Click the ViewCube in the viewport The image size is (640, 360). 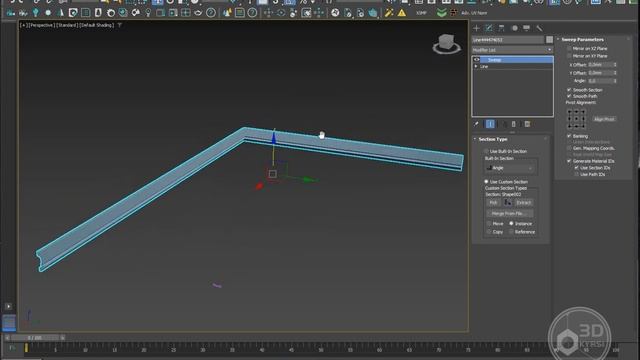point(447,44)
